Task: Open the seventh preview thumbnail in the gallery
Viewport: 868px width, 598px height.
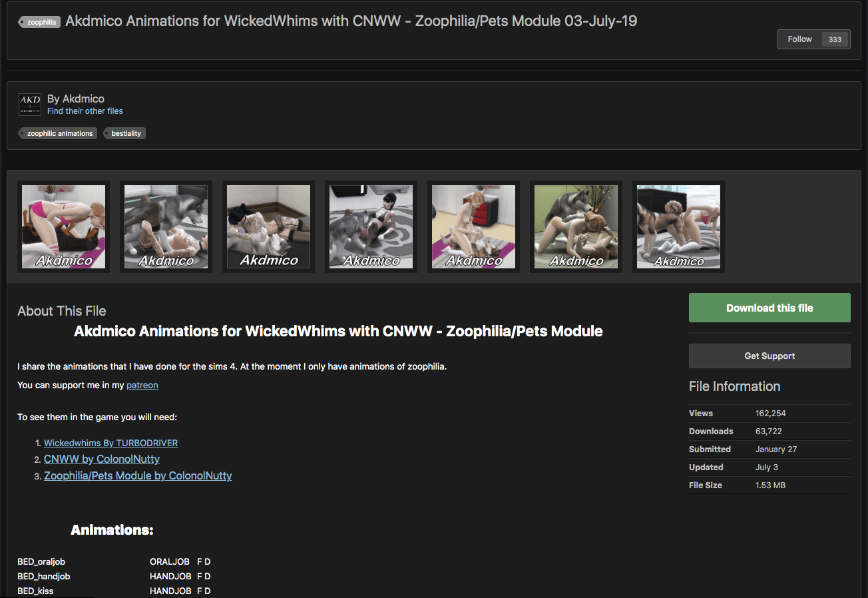Action: pos(679,226)
